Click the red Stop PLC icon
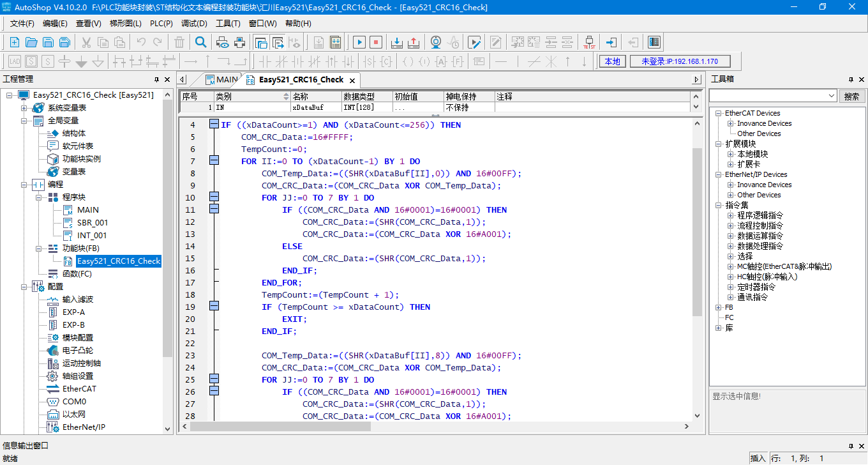Image resolution: width=868 pixels, height=465 pixels. pyautogui.click(x=376, y=43)
